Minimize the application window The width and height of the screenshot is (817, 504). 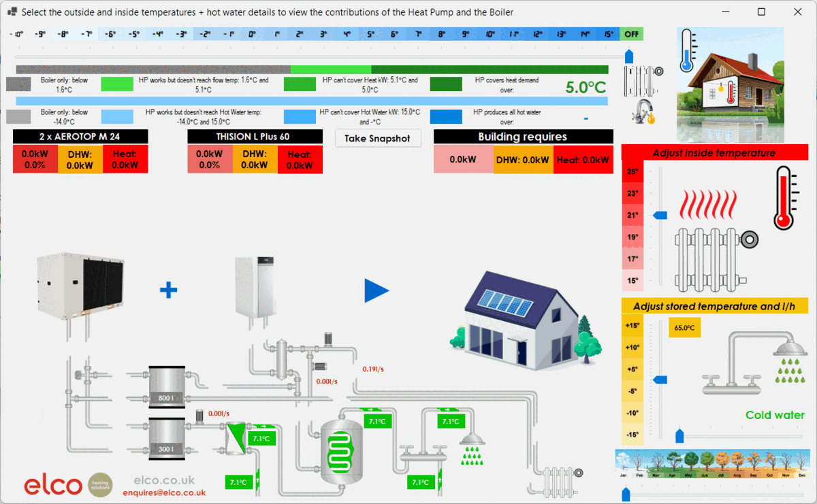coord(726,12)
